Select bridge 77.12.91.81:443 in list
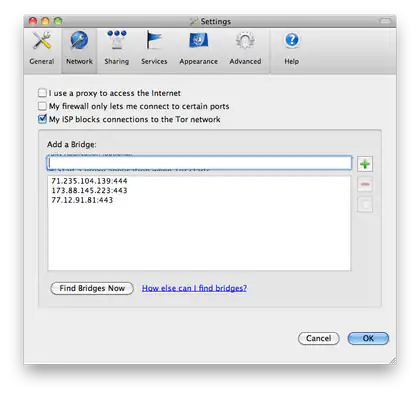The image size is (420, 397). click(82, 200)
